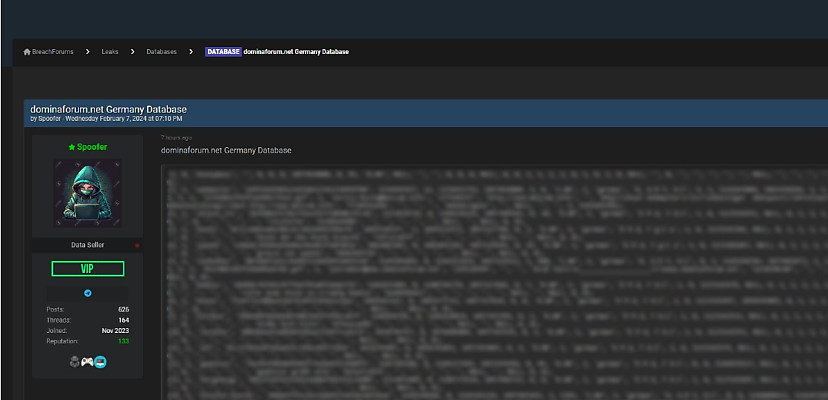Open the Telegram contact icon
The height and width of the screenshot is (400, 828).
tap(88, 293)
